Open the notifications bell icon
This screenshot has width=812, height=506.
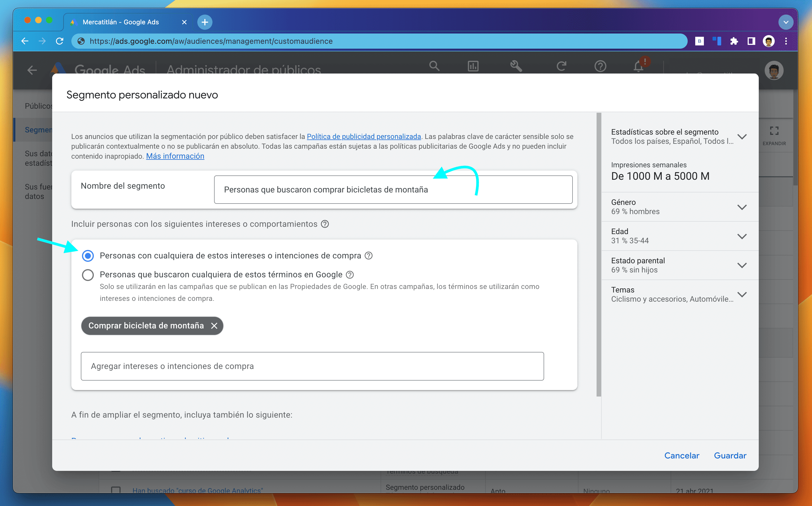tap(639, 66)
